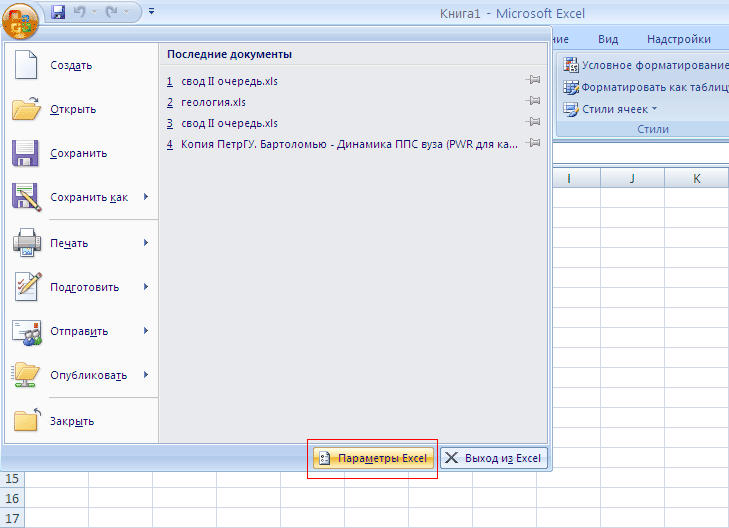Click the Save icon in Quick Access toolbar
The image size is (729, 528).
[x=58, y=12]
